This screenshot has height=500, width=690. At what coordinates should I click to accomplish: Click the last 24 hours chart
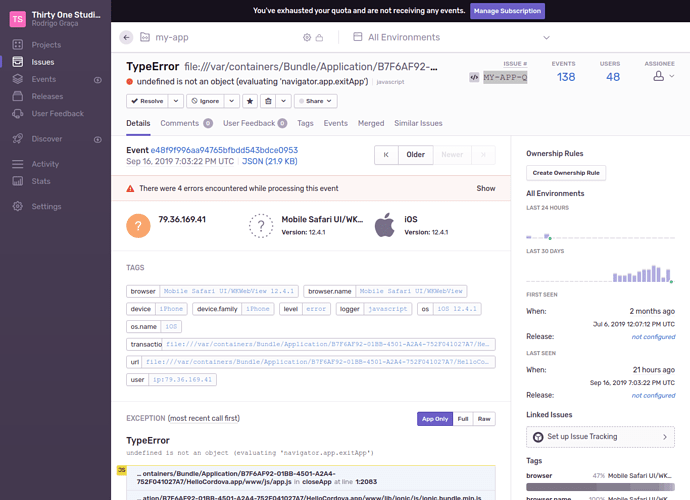tap(600, 232)
